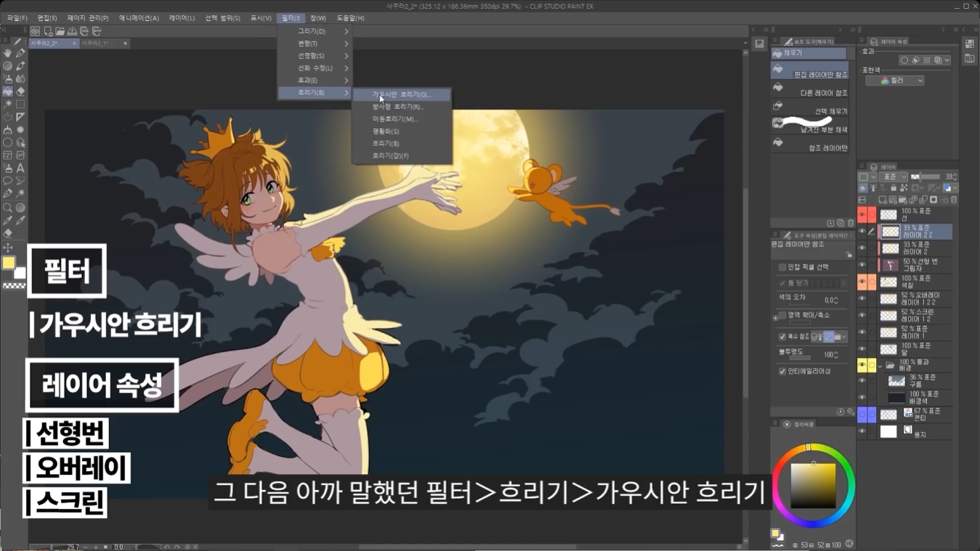Select 참조 레이어만 sub tool

point(809,144)
